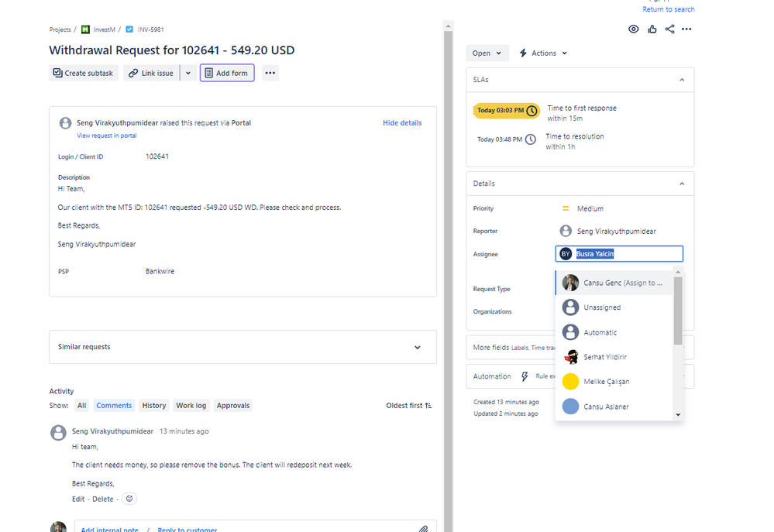Create a subtask
The image size is (774, 532).
click(84, 73)
